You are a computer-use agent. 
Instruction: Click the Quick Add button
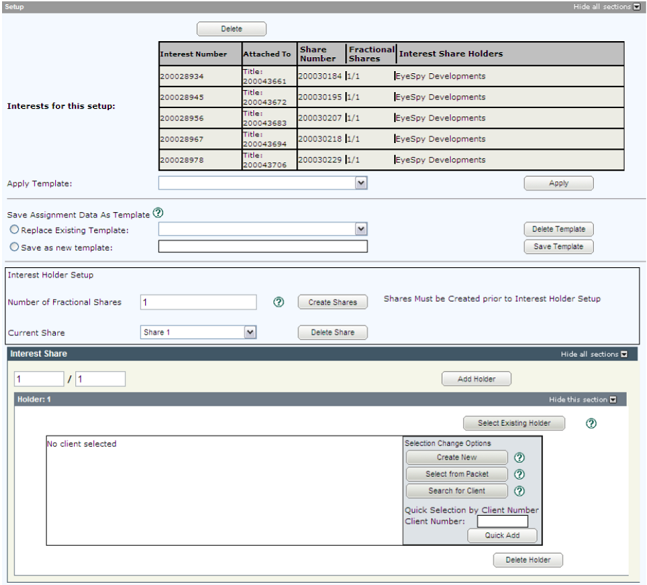point(502,535)
